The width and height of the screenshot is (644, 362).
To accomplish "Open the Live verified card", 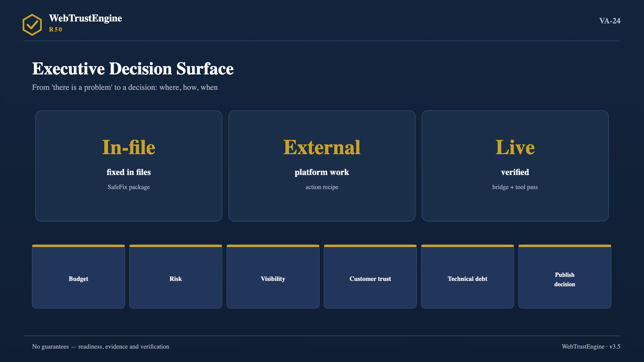I will [x=515, y=166].
